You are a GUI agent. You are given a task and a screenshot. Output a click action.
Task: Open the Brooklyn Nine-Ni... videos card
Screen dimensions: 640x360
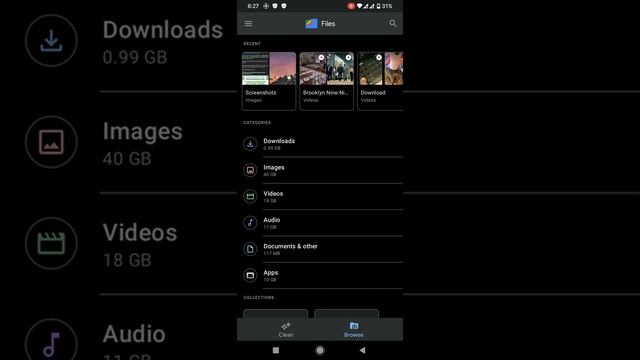(327, 81)
